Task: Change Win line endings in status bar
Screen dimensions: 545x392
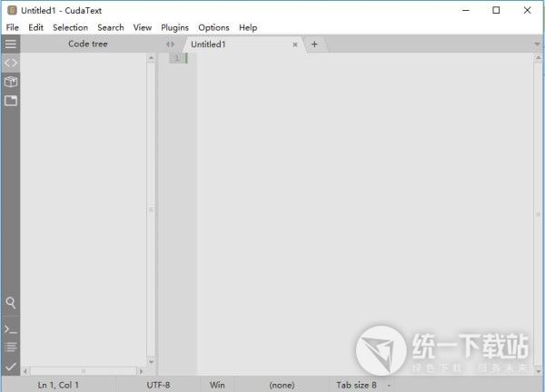Action: [x=217, y=385]
